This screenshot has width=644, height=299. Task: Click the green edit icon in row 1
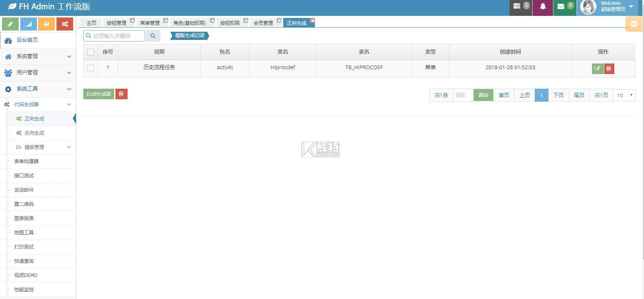coord(597,68)
